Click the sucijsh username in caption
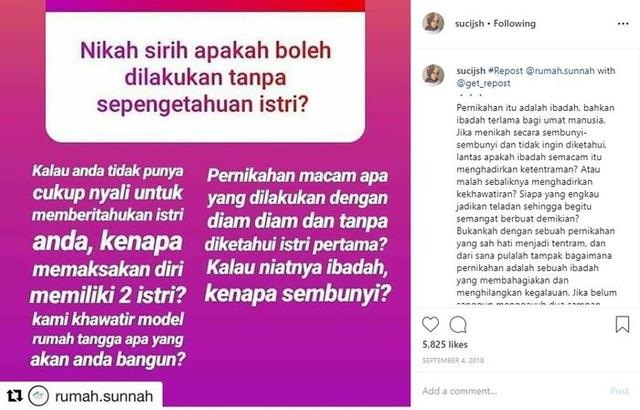Image resolution: width=640 pixels, height=410 pixels. point(471,71)
